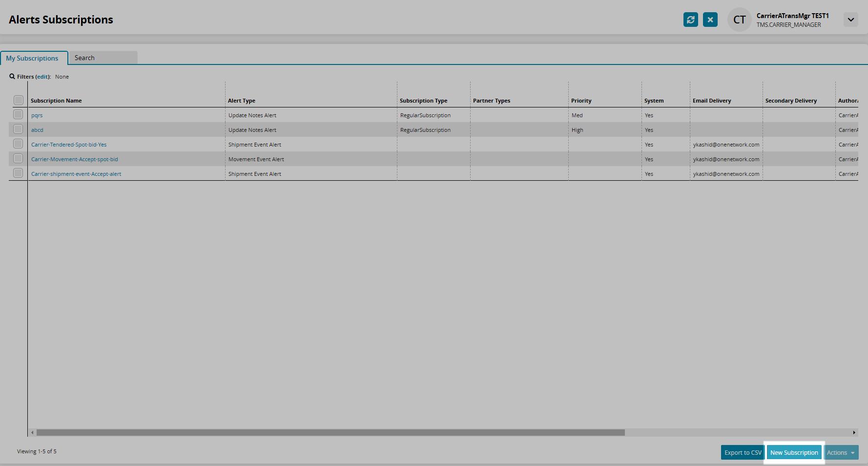Expand the user menu chevron

tap(851, 20)
